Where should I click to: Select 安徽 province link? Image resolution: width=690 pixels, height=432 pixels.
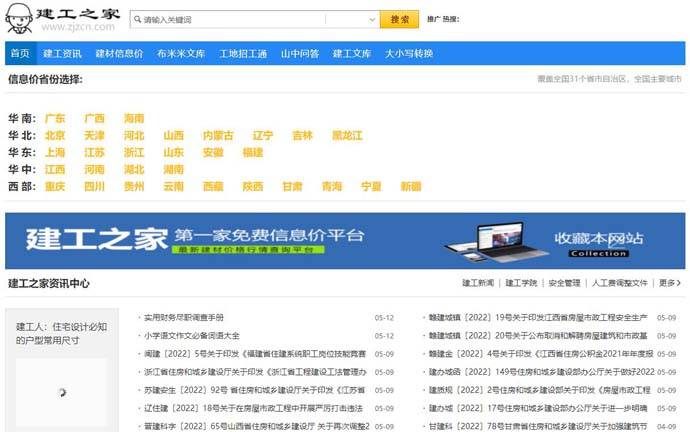pyautogui.click(x=213, y=153)
